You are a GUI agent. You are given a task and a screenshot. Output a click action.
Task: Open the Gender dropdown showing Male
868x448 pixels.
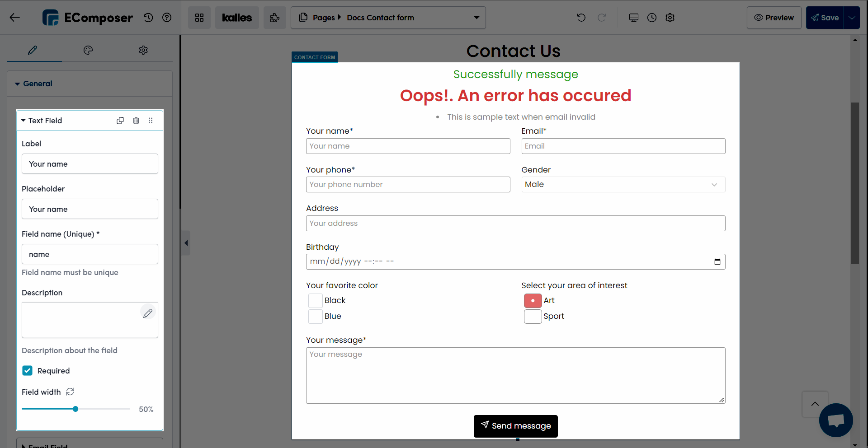click(623, 185)
